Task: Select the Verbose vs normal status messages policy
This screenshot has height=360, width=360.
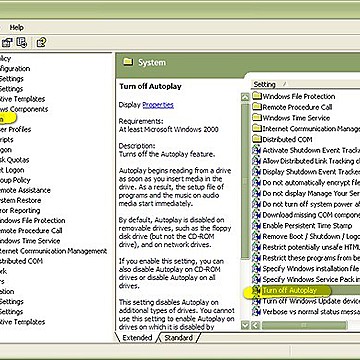Action: tap(306, 312)
